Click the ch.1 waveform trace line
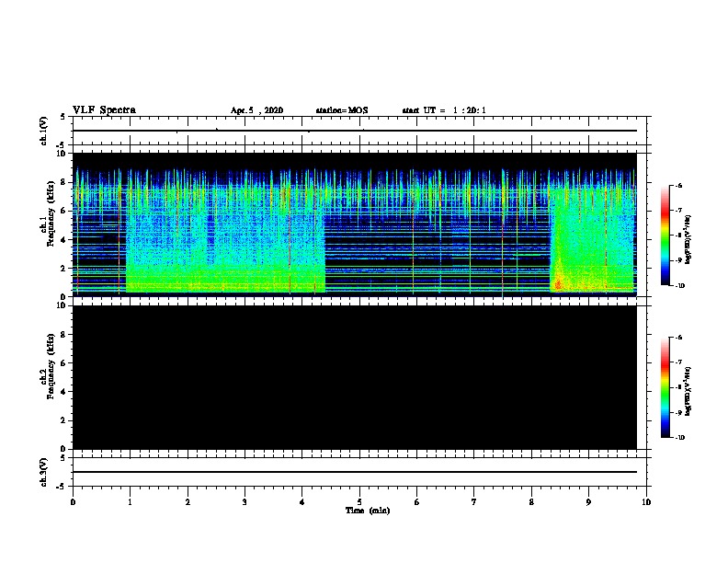The width and height of the screenshot is (728, 563). tap(354, 131)
